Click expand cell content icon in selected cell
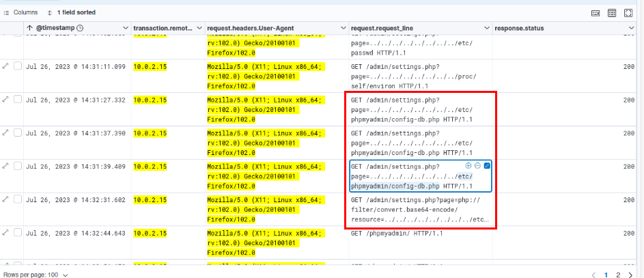The height and width of the screenshot is (278, 644). pyautogui.click(x=487, y=165)
